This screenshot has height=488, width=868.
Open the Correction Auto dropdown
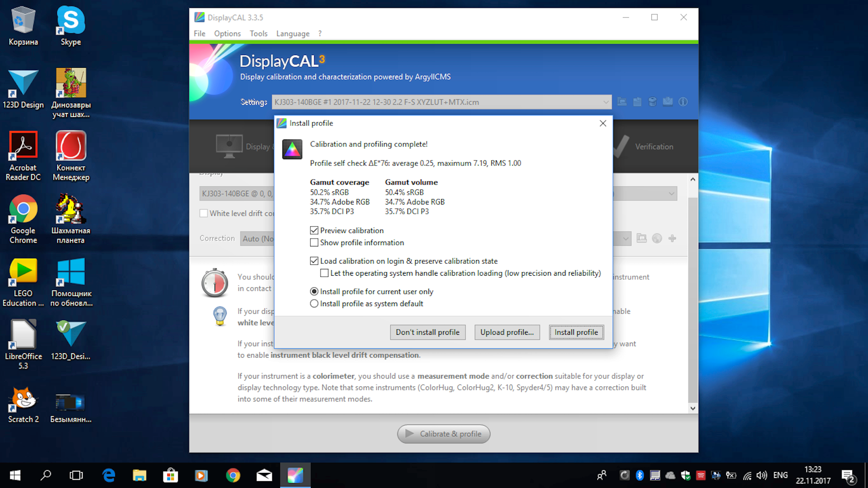pyautogui.click(x=626, y=239)
